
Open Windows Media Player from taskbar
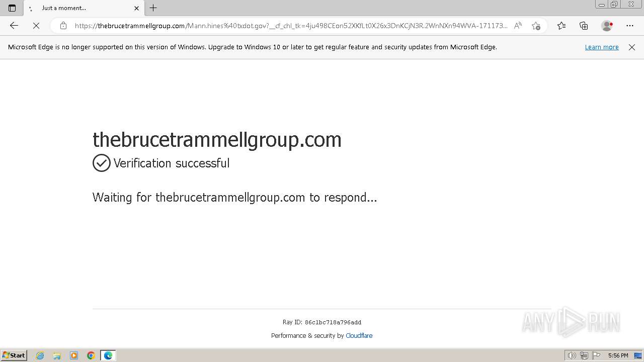click(x=74, y=355)
